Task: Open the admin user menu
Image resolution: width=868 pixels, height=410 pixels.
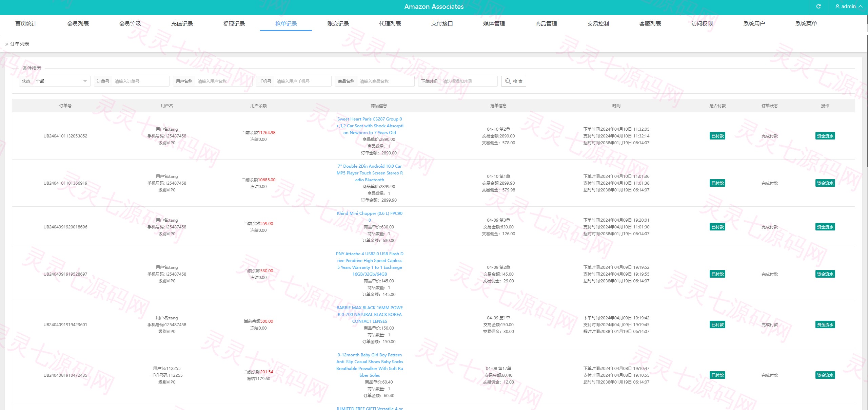Action: [849, 6]
